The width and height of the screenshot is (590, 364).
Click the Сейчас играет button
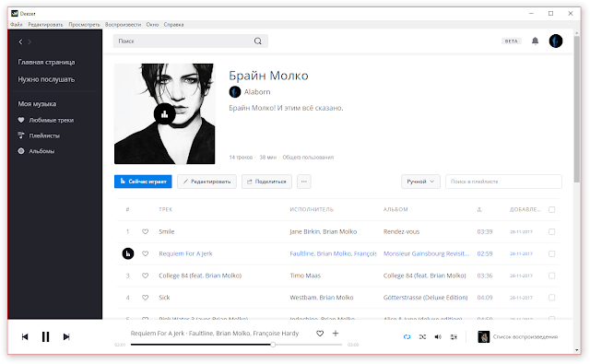pyautogui.click(x=143, y=182)
